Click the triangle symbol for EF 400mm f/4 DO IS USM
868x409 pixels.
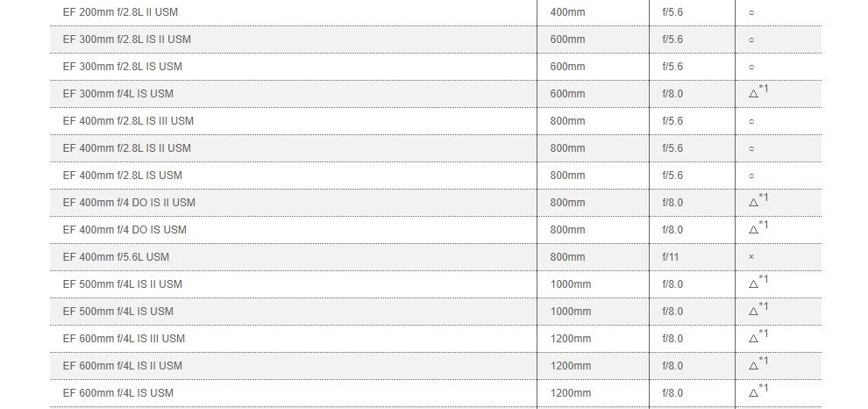pos(753,231)
